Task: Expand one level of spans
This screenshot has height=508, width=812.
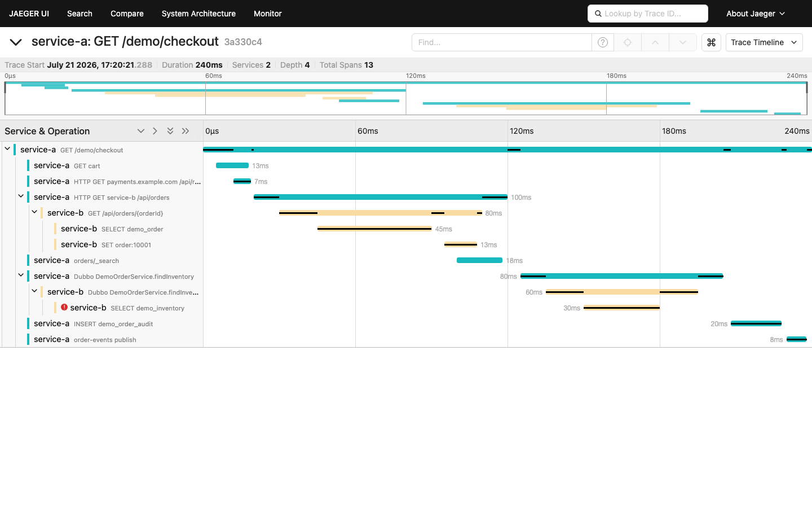Action: point(141,131)
